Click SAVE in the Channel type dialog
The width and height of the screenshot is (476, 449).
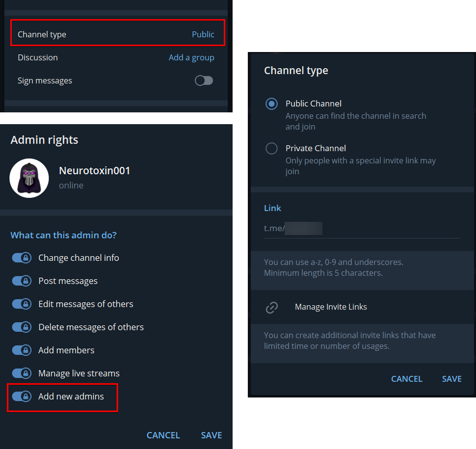[x=451, y=378]
